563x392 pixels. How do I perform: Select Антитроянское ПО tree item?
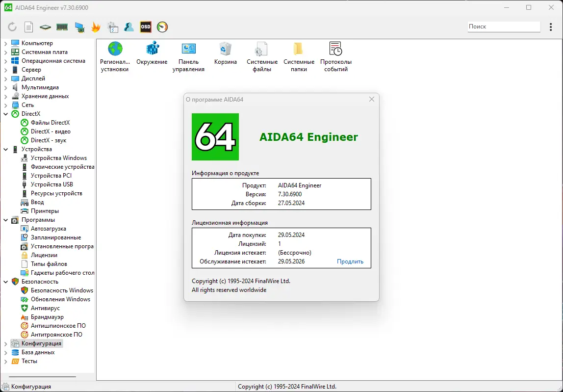(56, 335)
